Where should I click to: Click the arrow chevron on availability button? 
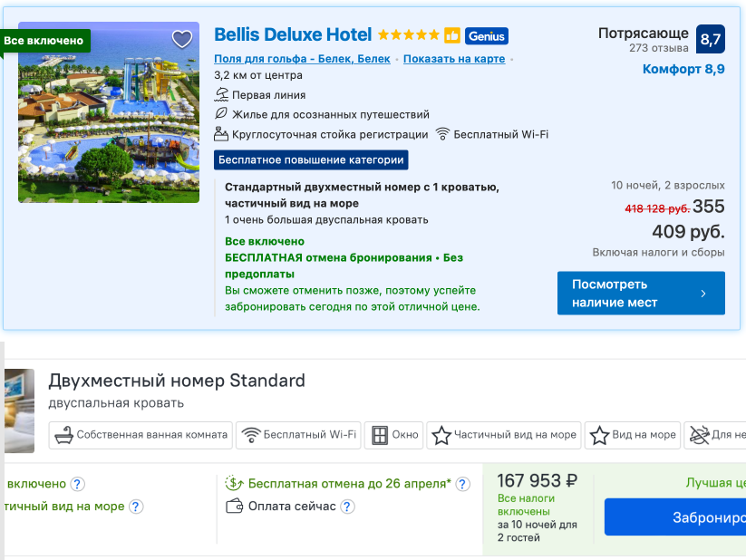[703, 294]
